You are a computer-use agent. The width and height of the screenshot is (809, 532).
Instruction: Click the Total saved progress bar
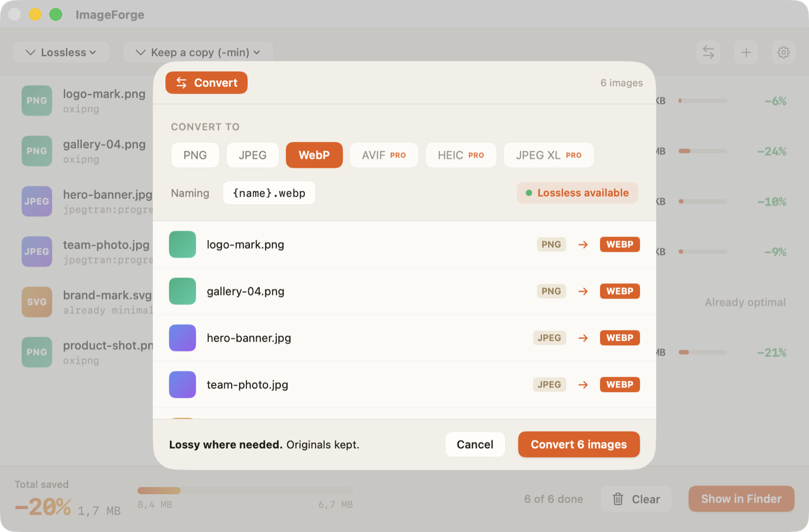tap(245, 491)
